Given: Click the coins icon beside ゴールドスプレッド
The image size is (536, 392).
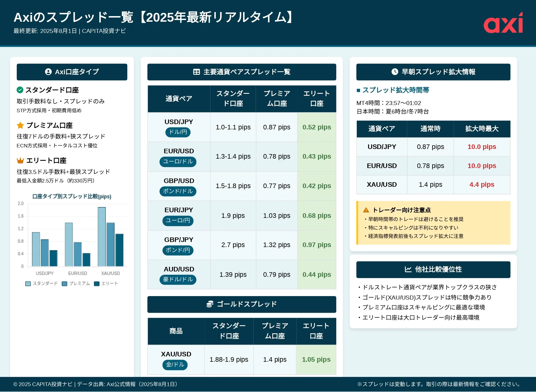Looking at the screenshot, I should pos(210,304).
